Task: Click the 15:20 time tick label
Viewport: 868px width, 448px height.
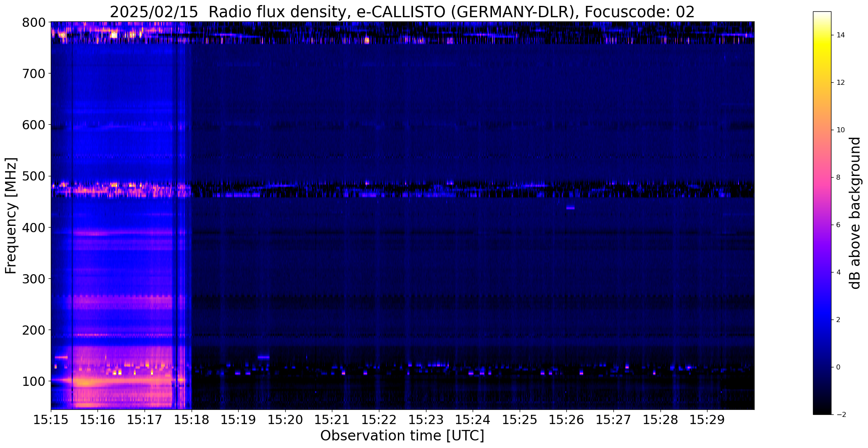Action: pyautogui.click(x=285, y=420)
